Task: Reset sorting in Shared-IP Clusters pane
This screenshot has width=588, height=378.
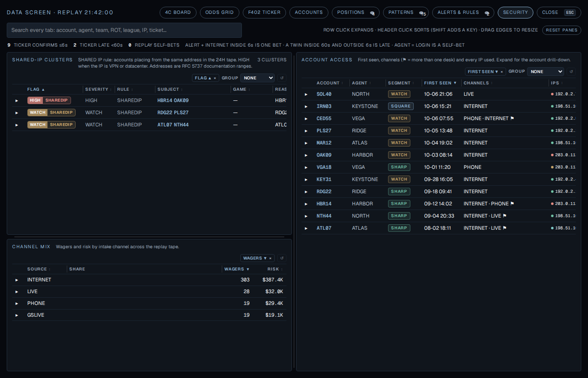Action: [x=282, y=78]
